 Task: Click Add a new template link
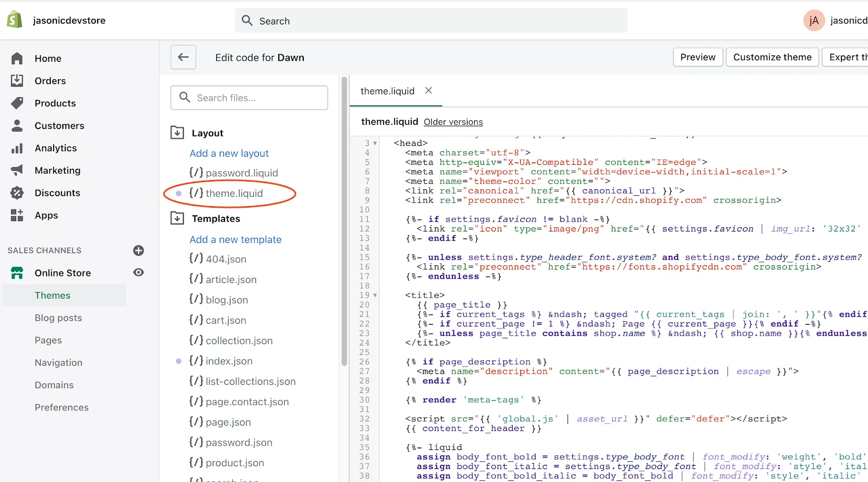click(235, 240)
